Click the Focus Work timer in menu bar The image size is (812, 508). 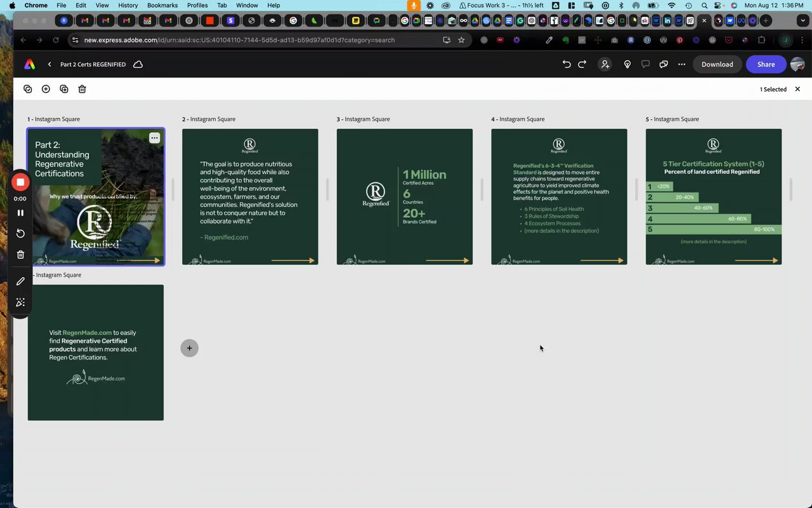pyautogui.click(x=501, y=5)
